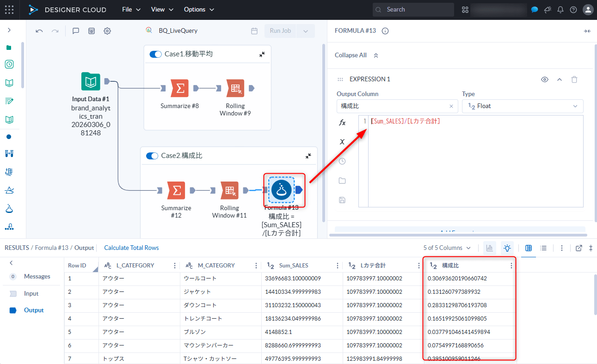The image size is (597, 364).
Task: Click the Summarize #8 tool node
Action: pyautogui.click(x=179, y=88)
